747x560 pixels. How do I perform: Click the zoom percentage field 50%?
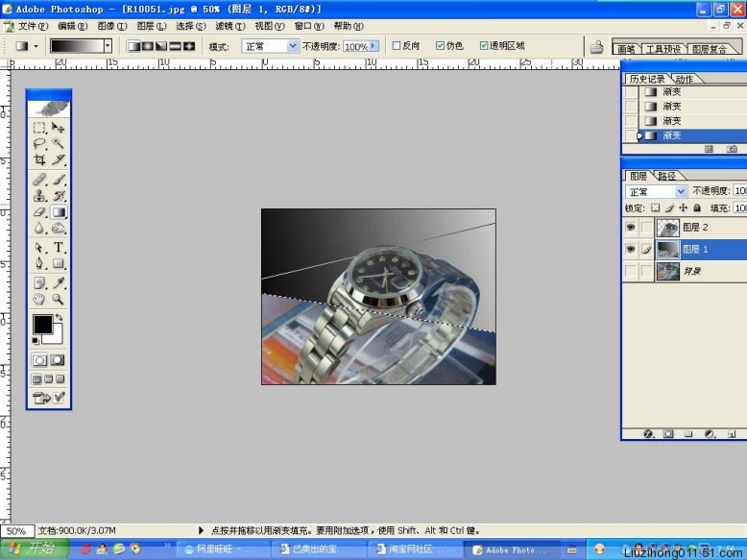(x=16, y=531)
